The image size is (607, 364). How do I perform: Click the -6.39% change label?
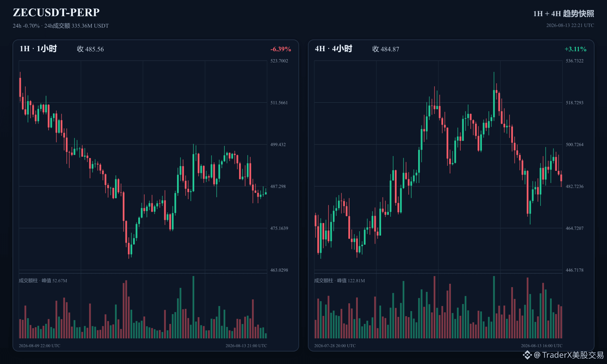(x=281, y=49)
